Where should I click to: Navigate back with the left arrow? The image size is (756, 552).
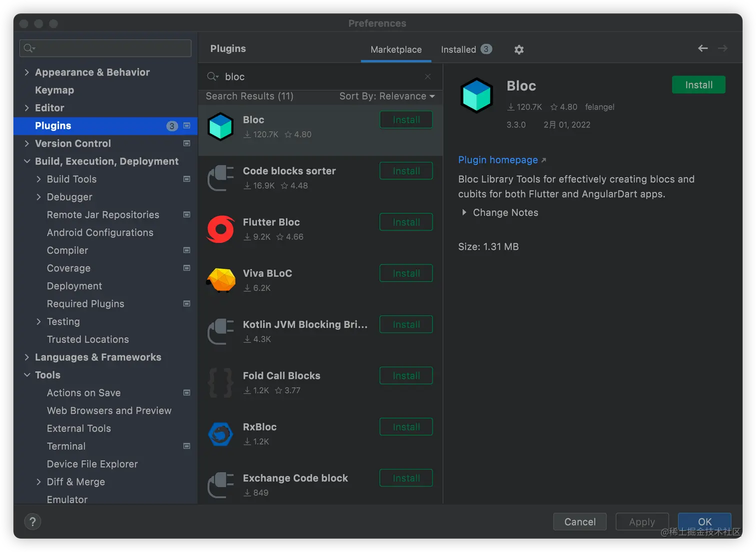(702, 48)
